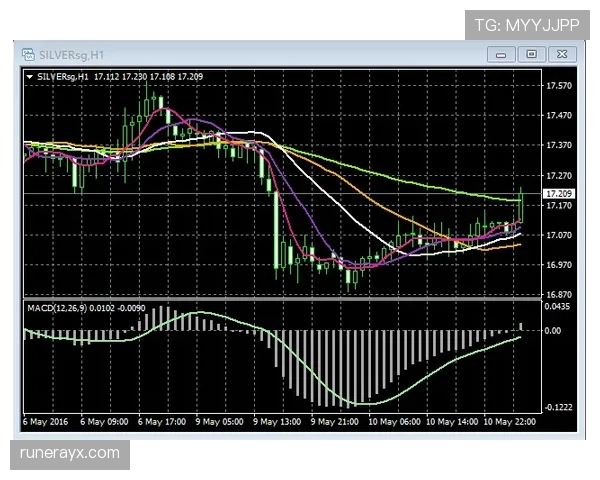Click the -0.1222 MACD scale value
This screenshot has height=480, width=600.
558,407
